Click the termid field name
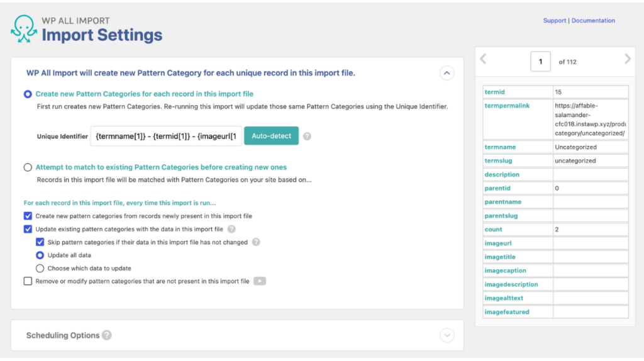This screenshot has height=361, width=644. [x=494, y=92]
